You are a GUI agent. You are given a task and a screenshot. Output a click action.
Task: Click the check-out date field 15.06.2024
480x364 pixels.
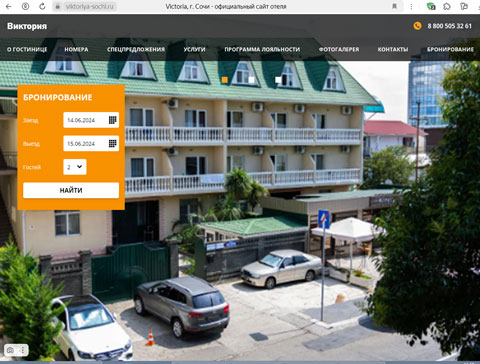91,143
